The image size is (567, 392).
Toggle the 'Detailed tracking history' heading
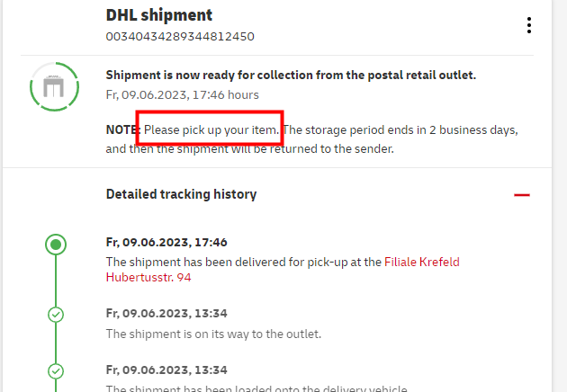pyautogui.click(x=181, y=194)
